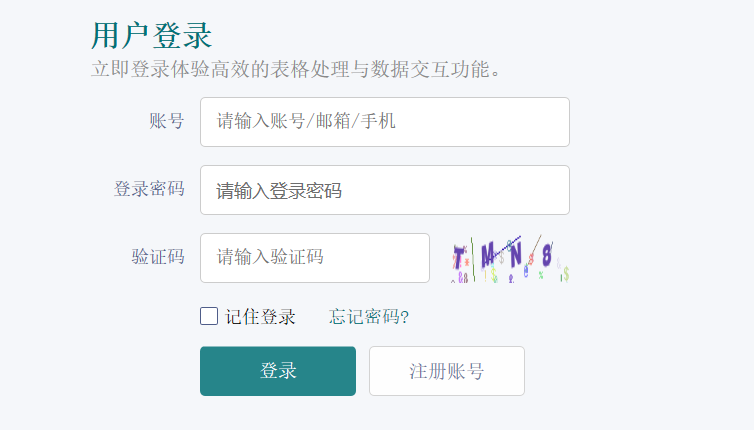Click the 登录密码 field label

click(x=148, y=189)
